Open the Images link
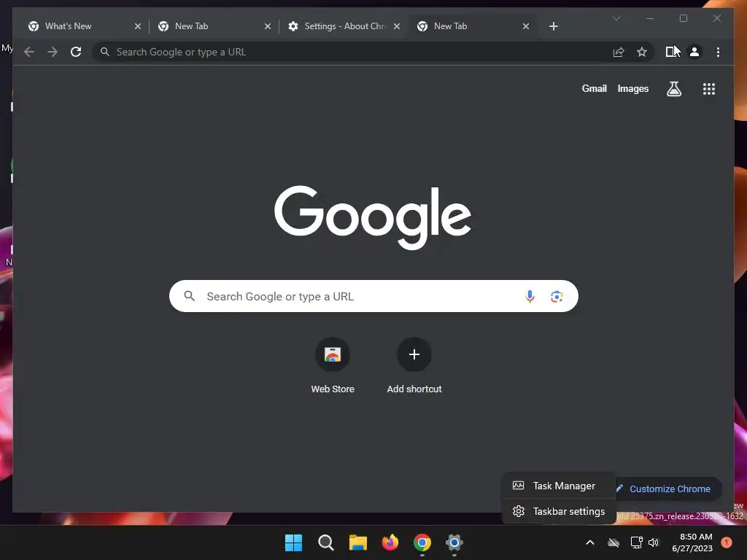This screenshot has height=560, width=747. pos(632,88)
